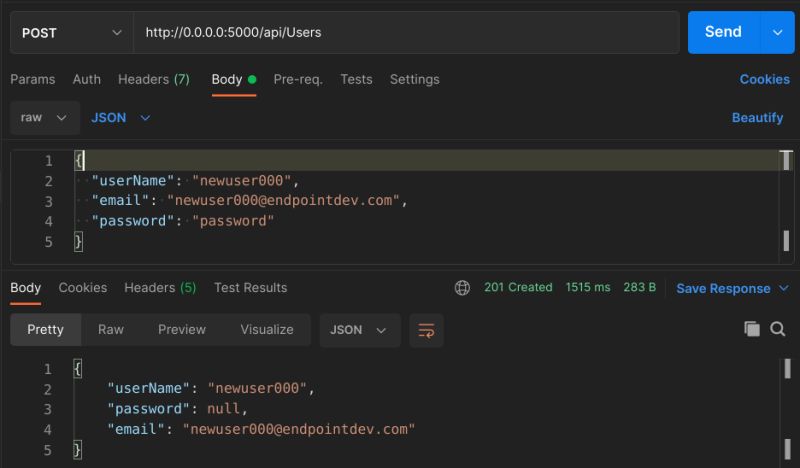Image resolution: width=800 pixels, height=468 pixels.
Task: Open the request body JSON format dropdown
Action: pyautogui.click(x=120, y=118)
